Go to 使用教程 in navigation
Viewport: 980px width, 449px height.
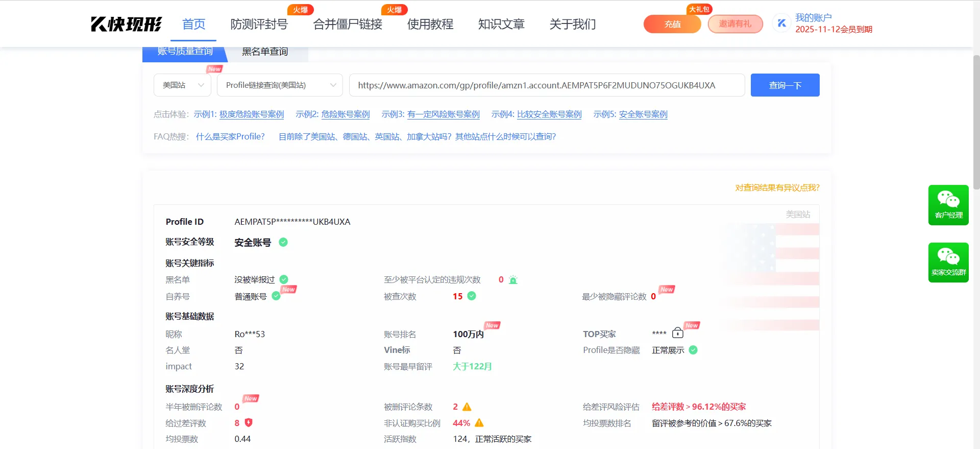(x=430, y=24)
